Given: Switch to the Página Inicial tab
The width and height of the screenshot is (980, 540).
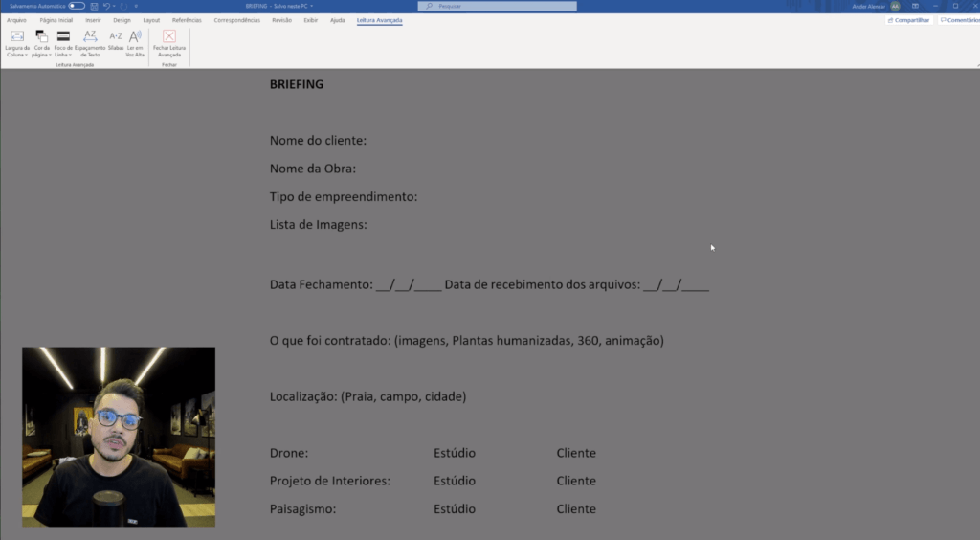Looking at the screenshot, I should pyautogui.click(x=57, y=20).
